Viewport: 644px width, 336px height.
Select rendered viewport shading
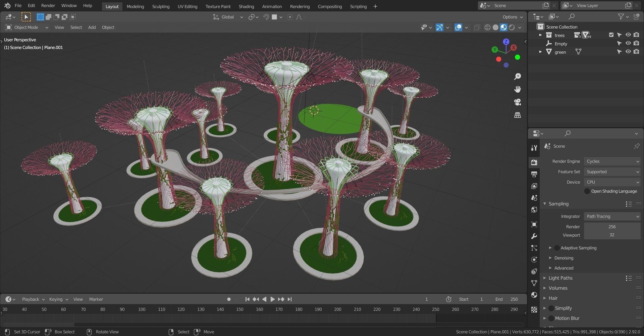tap(512, 28)
